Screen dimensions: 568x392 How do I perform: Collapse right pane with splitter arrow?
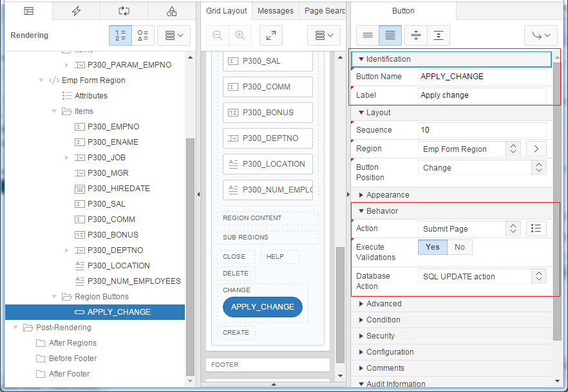pos(348,194)
